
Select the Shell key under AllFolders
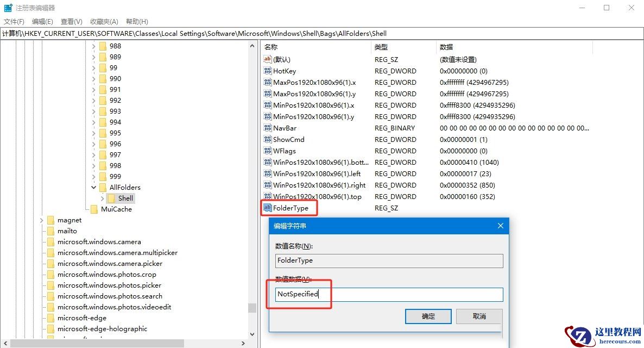124,198
